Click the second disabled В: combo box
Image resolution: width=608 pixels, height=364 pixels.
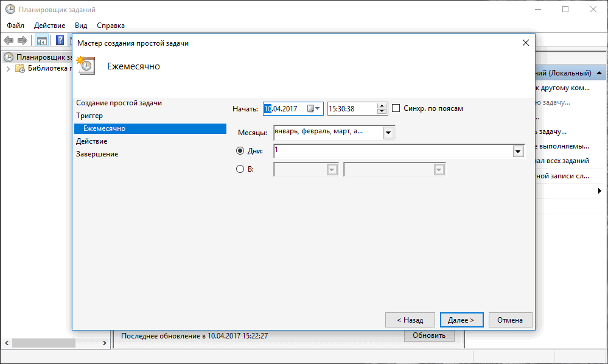(395, 169)
